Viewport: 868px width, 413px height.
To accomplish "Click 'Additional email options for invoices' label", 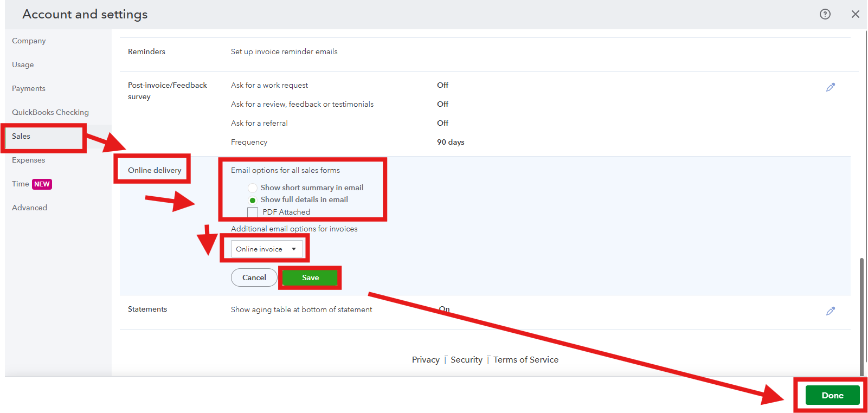I will tap(294, 229).
